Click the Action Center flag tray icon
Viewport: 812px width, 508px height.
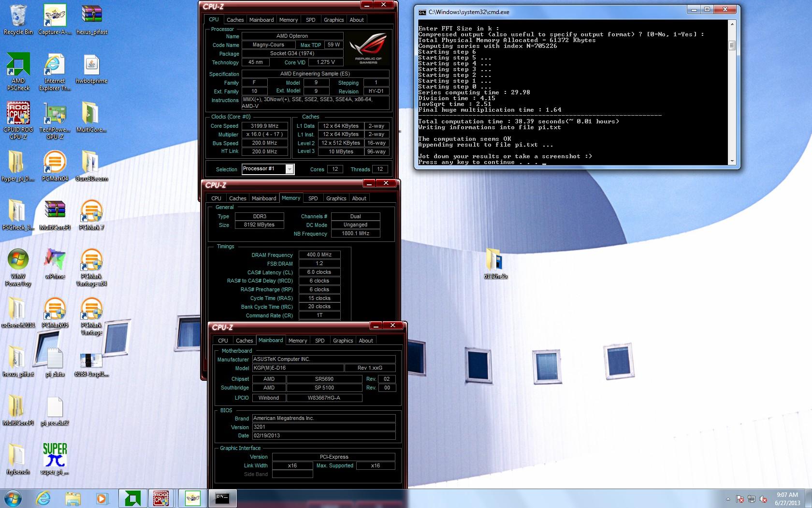coord(740,499)
